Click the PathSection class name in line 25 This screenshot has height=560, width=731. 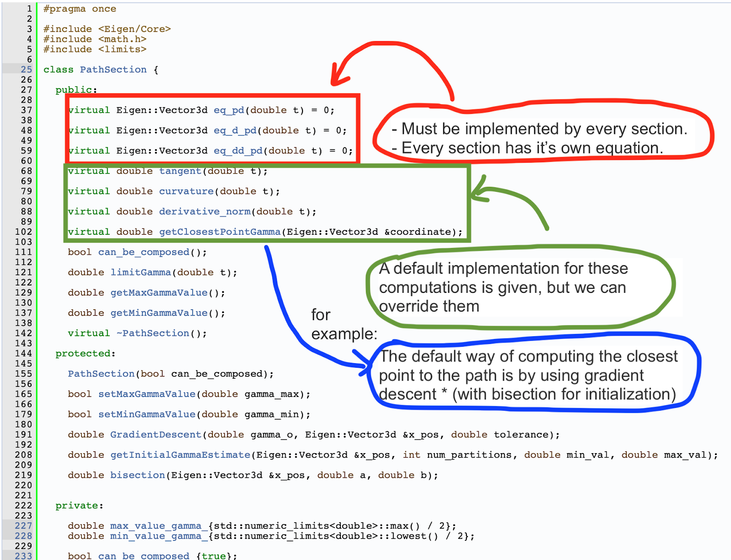[x=113, y=69]
